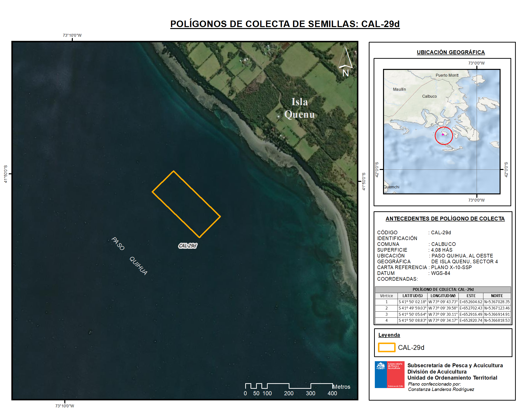Click 'Maullín' on the inset map

[x=399, y=89]
